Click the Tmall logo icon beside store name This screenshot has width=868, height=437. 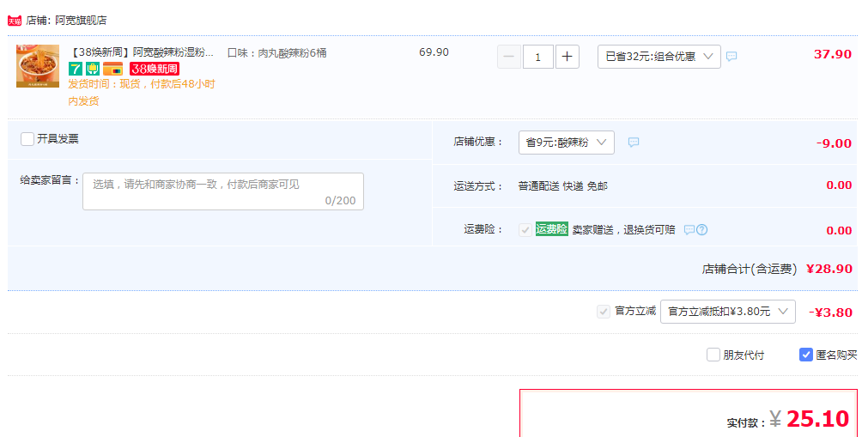click(x=15, y=21)
